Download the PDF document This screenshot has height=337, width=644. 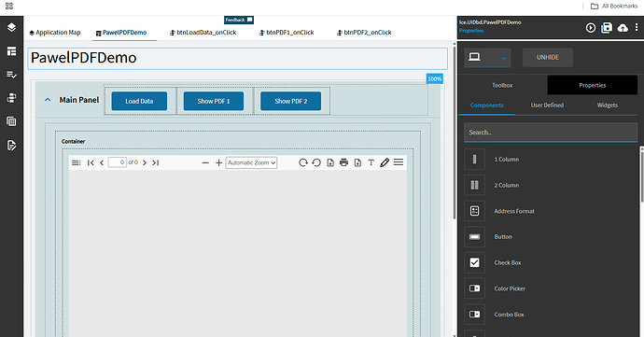point(357,162)
